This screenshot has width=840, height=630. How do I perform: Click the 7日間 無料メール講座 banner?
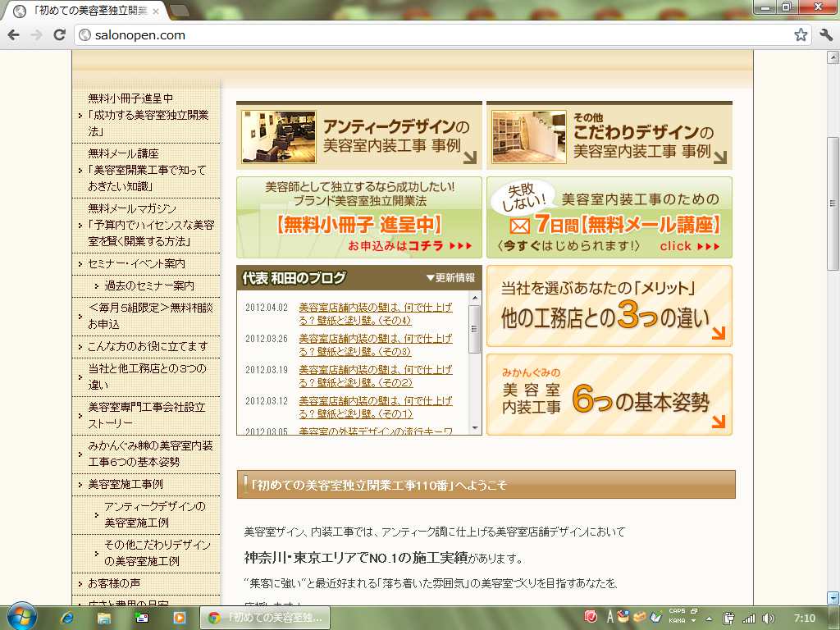pos(609,217)
